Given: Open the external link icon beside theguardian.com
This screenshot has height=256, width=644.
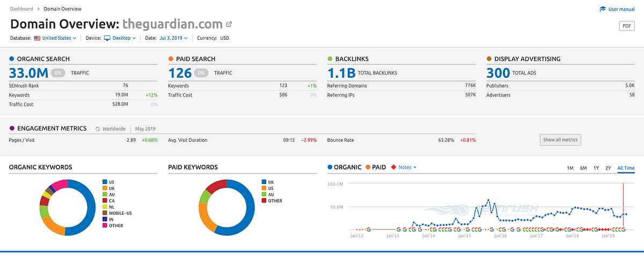Looking at the screenshot, I should pyautogui.click(x=229, y=25).
